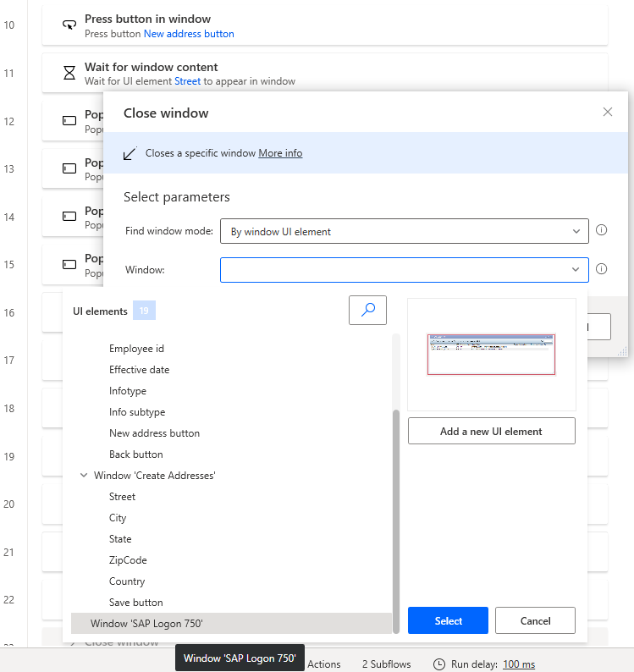Click 2 Subflows in status bar
Image resolution: width=634 pixels, height=672 pixels.
click(x=386, y=664)
